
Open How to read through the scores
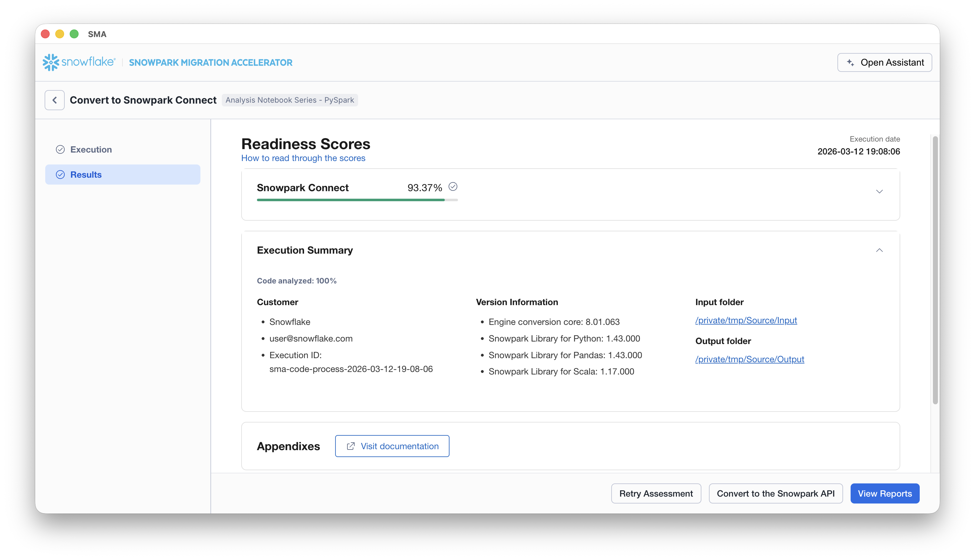point(303,158)
